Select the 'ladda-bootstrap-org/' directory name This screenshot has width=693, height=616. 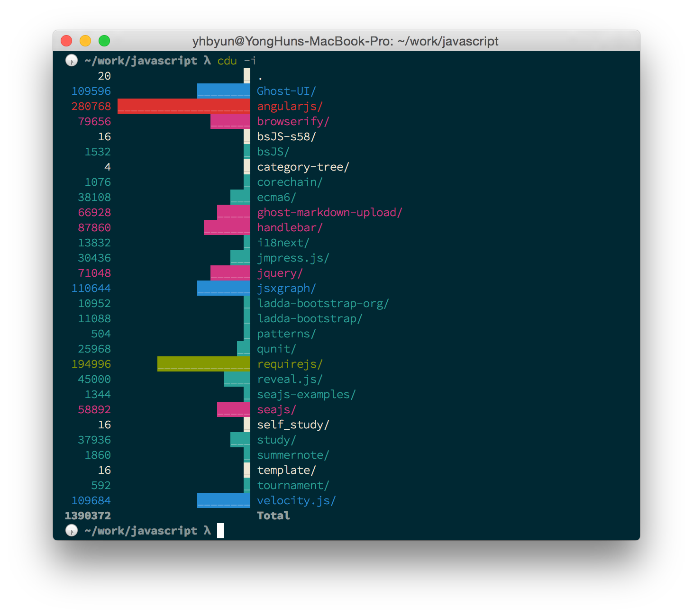click(x=323, y=303)
